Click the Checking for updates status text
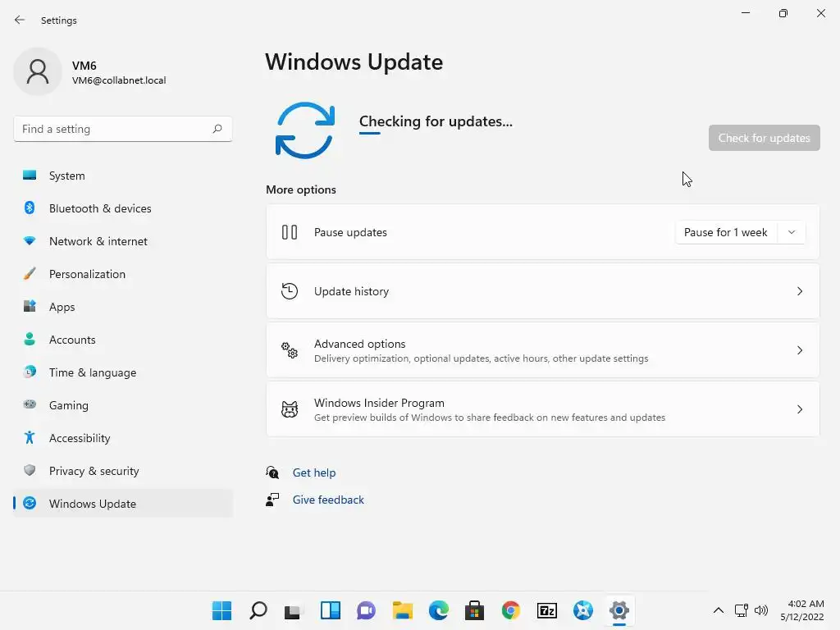Viewport: 840px width, 630px height. point(436,121)
